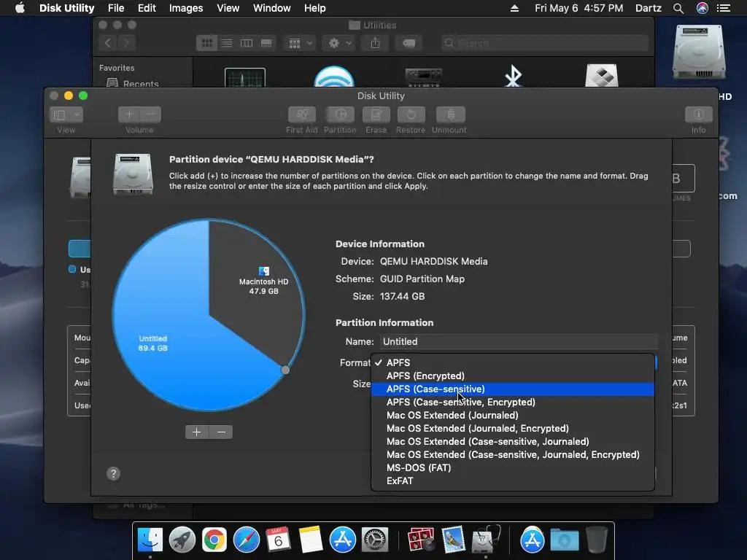The width and height of the screenshot is (747, 560).
Task: Click the Restore toolbar icon
Action: pyautogui.click(x=411, y=114)
